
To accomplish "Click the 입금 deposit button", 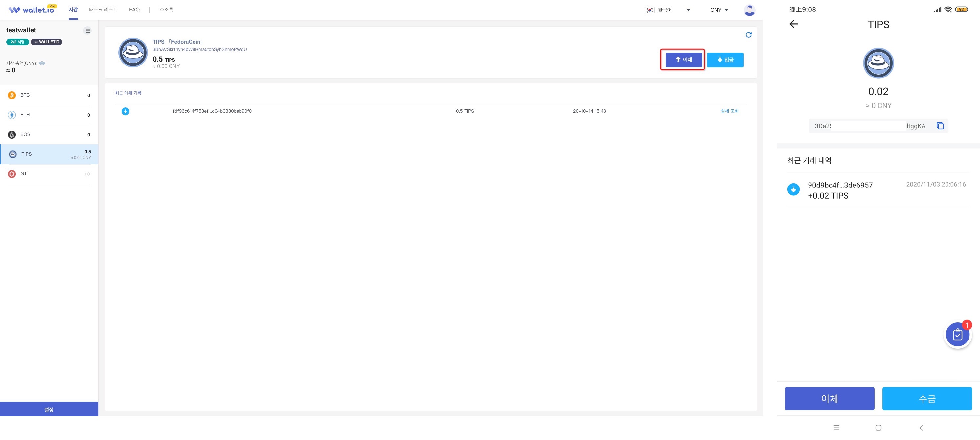I will [725, 60].
